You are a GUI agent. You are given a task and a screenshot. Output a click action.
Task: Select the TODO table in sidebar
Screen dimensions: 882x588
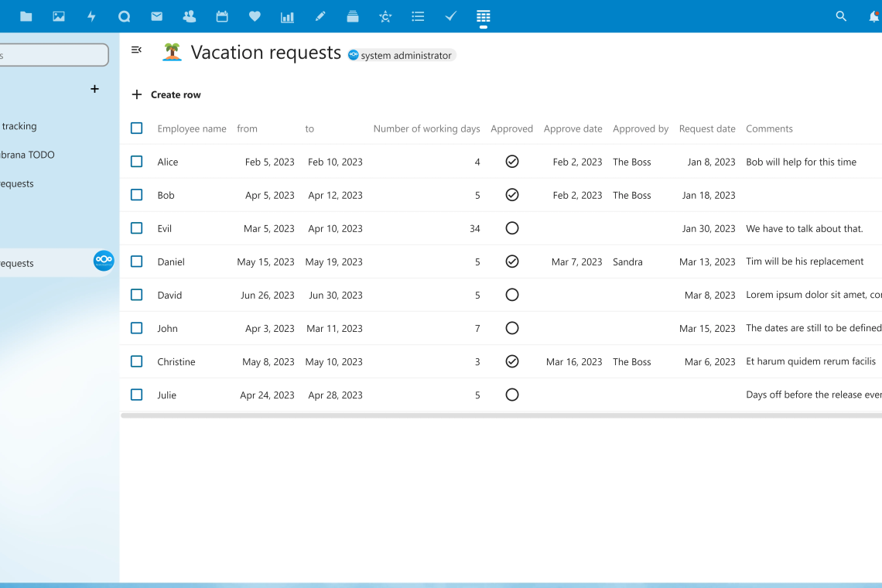(27, 155)
